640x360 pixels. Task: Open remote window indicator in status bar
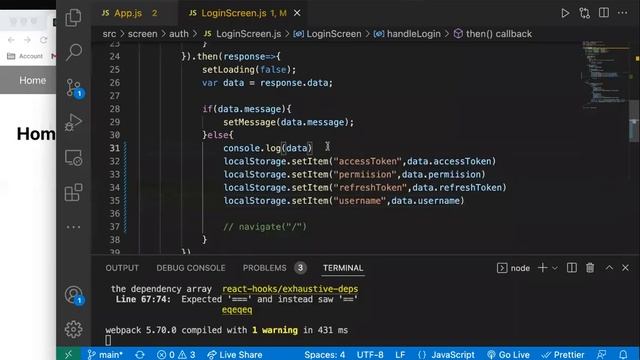pyautogui.click(x=68, y=354)
